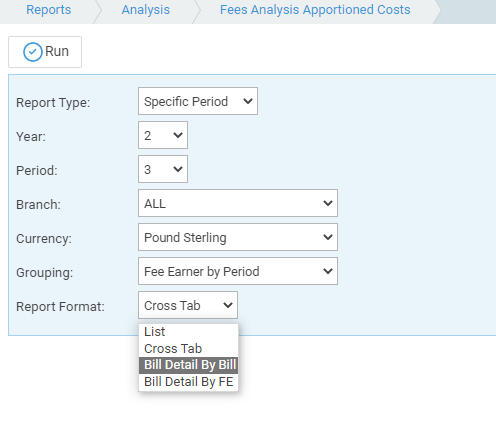Go to the Reports breadcrumb link
The height and width of the screenshot is (425, 496).
[49, 10]
